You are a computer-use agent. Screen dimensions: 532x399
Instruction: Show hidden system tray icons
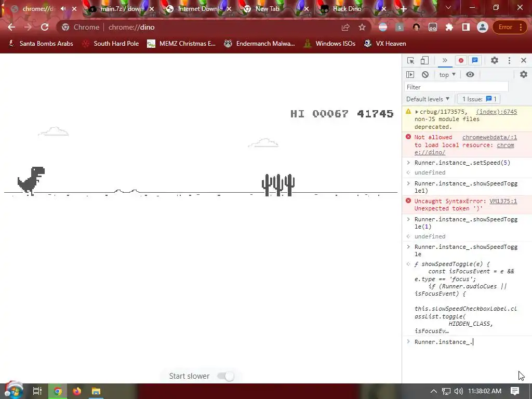434,391
